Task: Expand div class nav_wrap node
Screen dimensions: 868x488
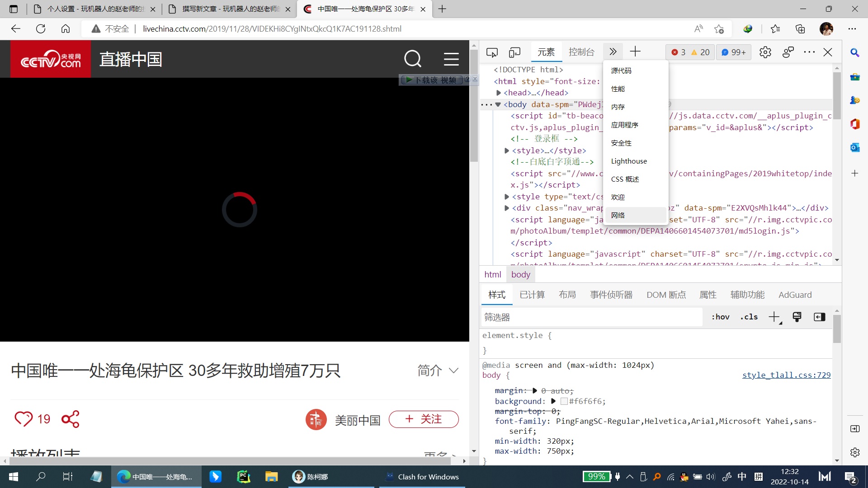Action: (507, 208)
